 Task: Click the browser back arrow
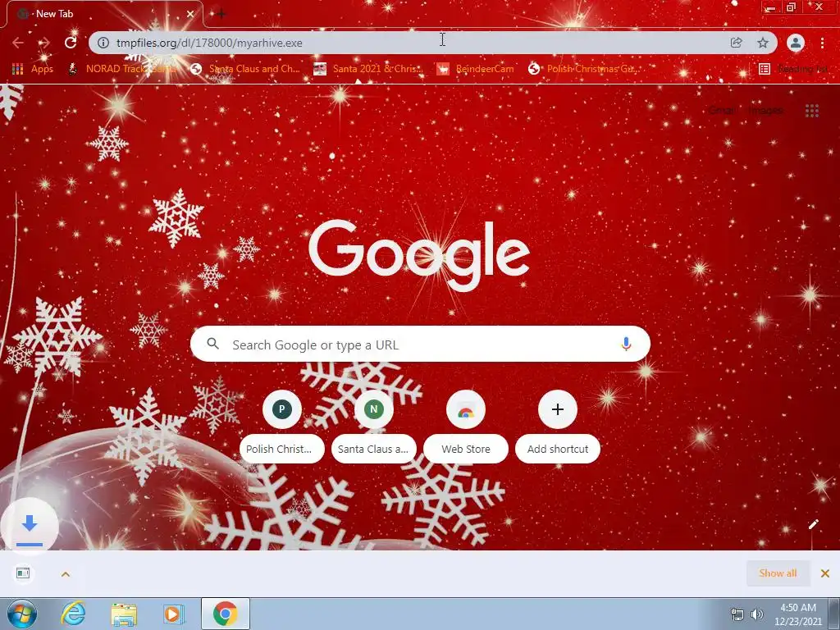pyautogui.click(x=18, y=43)
